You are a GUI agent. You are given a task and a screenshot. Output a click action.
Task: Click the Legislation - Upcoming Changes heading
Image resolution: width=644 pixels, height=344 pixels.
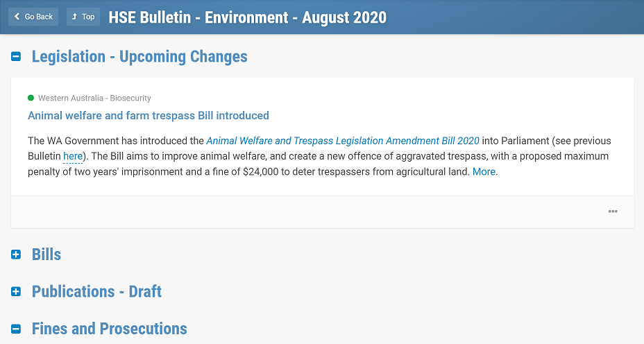coord(139,57)
